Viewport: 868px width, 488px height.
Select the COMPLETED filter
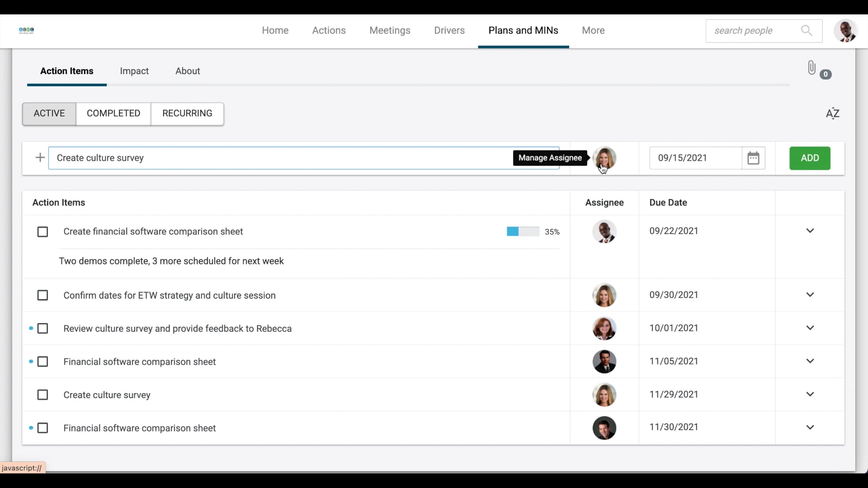(113, 113)
